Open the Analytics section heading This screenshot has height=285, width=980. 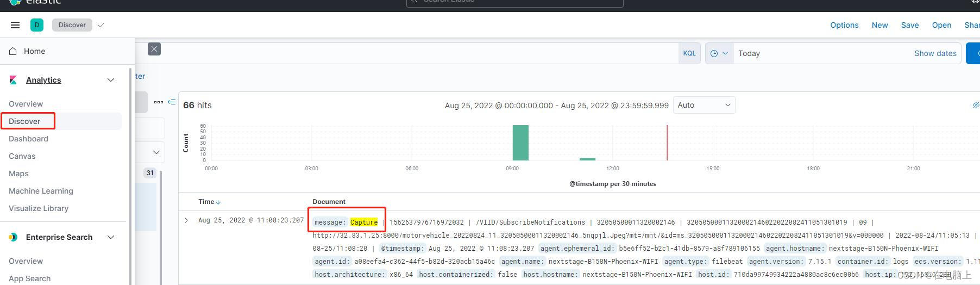[x=43, y=80]
